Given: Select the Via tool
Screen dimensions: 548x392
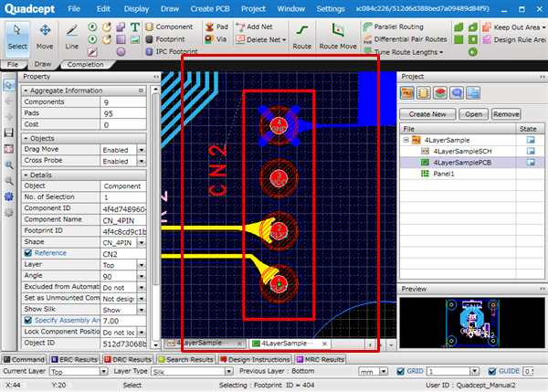Looking at the screenshot, I should pyautogui.click(x=216, y=39).
